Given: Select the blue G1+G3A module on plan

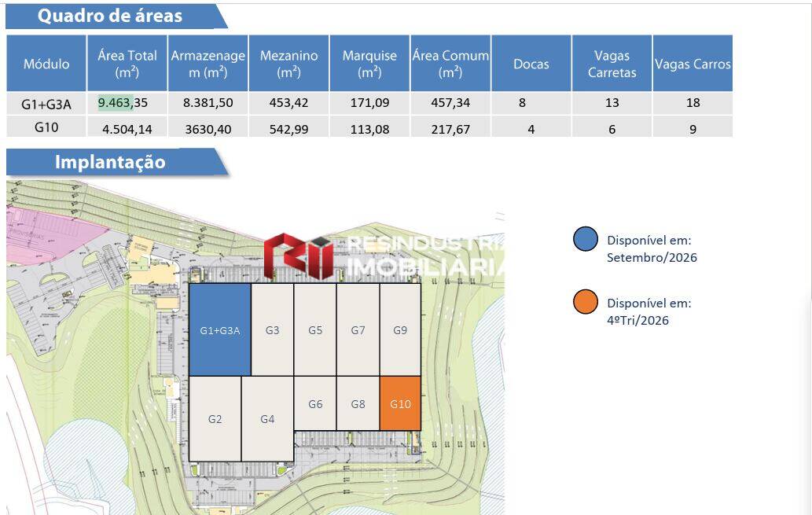Looking at the screenshot, I should pyautogui.click(x=220, y=329).
